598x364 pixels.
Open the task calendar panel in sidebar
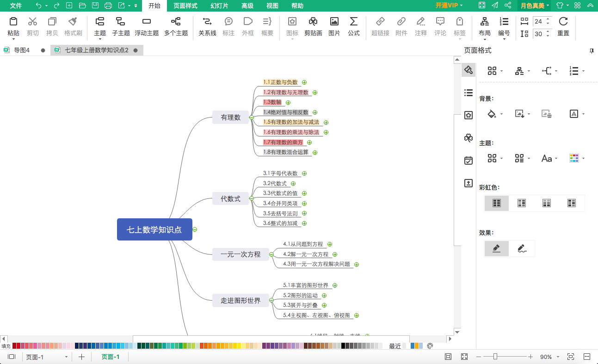(469, 160)
